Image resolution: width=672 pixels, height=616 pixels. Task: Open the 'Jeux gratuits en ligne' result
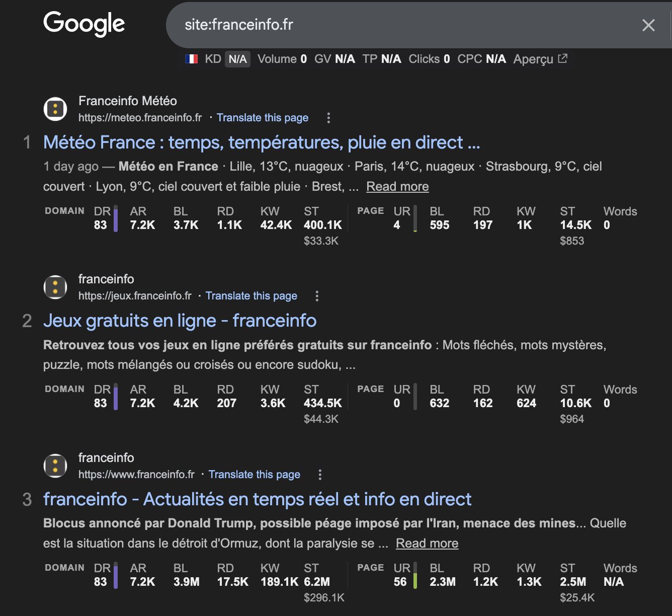pyautogui.click(x=180, y=321)
